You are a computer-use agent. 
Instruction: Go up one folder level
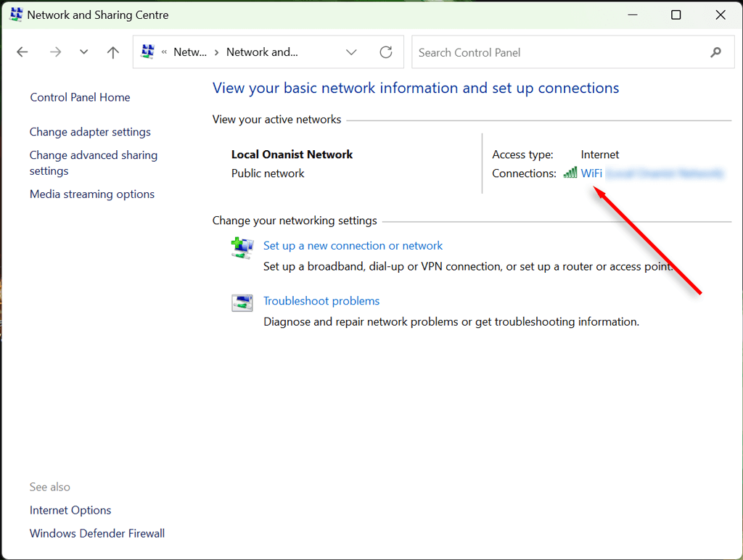tap(112, 52)
